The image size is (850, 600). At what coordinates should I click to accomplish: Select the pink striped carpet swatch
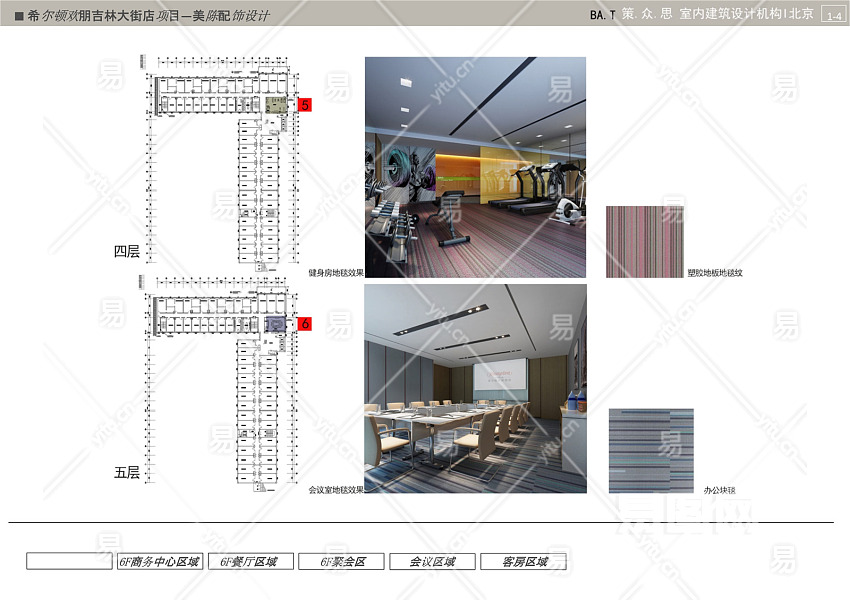pyautogui.click(x=645, y=242)
